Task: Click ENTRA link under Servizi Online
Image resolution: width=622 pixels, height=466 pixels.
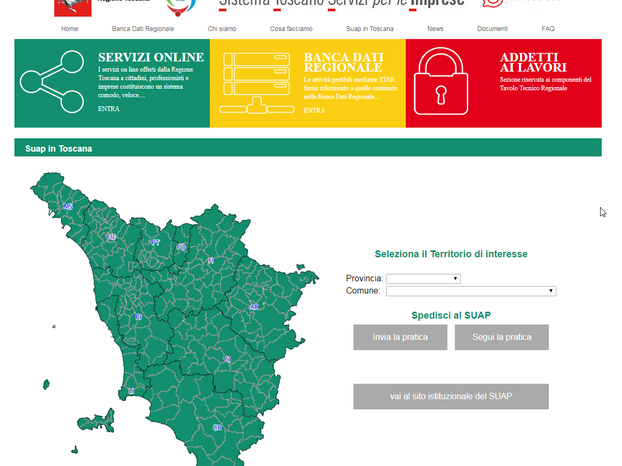Action: [108, 108]
